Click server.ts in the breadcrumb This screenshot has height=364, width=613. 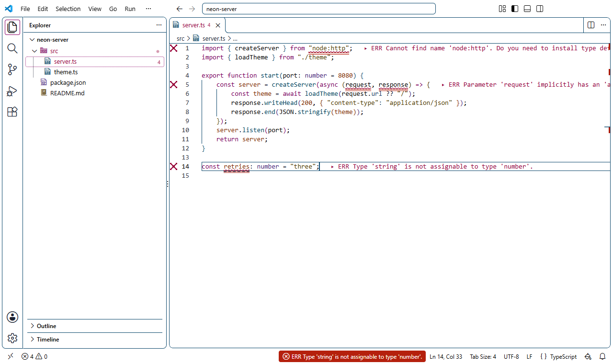click(x=213, y=39)
